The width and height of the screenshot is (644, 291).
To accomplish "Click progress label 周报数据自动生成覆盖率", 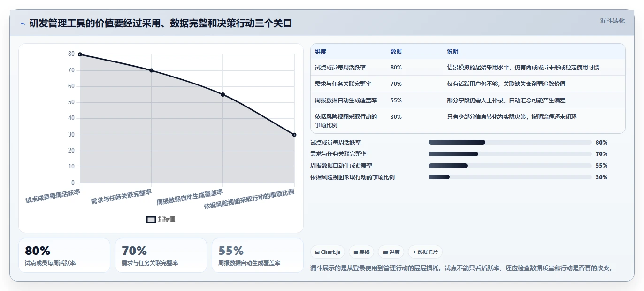I will click(341, 166).
